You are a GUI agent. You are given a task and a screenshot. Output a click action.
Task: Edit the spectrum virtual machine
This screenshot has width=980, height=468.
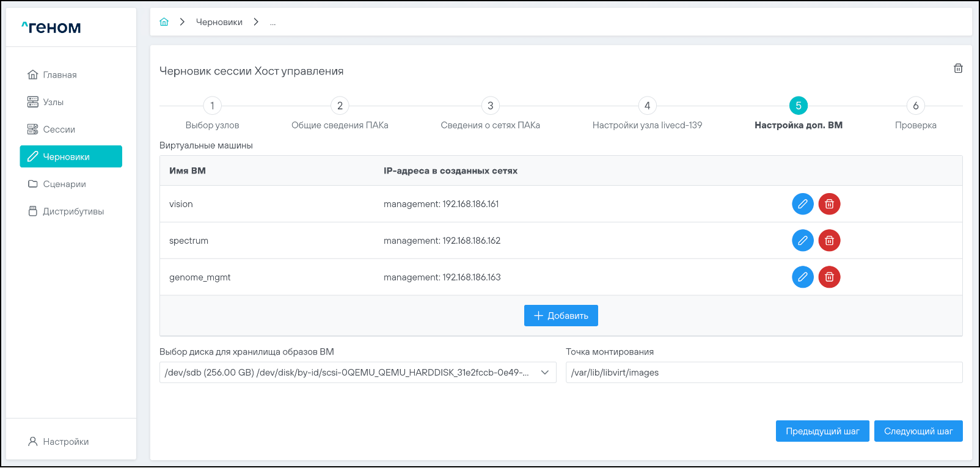(x=802, y=241)
